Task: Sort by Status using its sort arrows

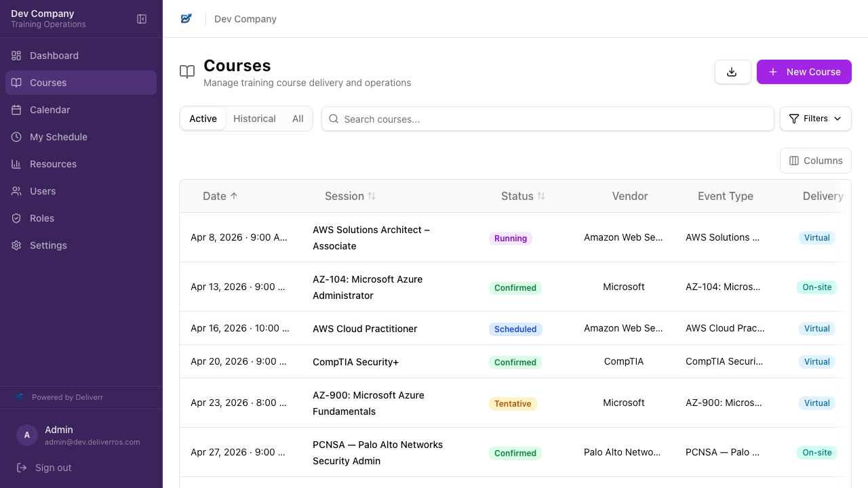Action: coord(541,196)
